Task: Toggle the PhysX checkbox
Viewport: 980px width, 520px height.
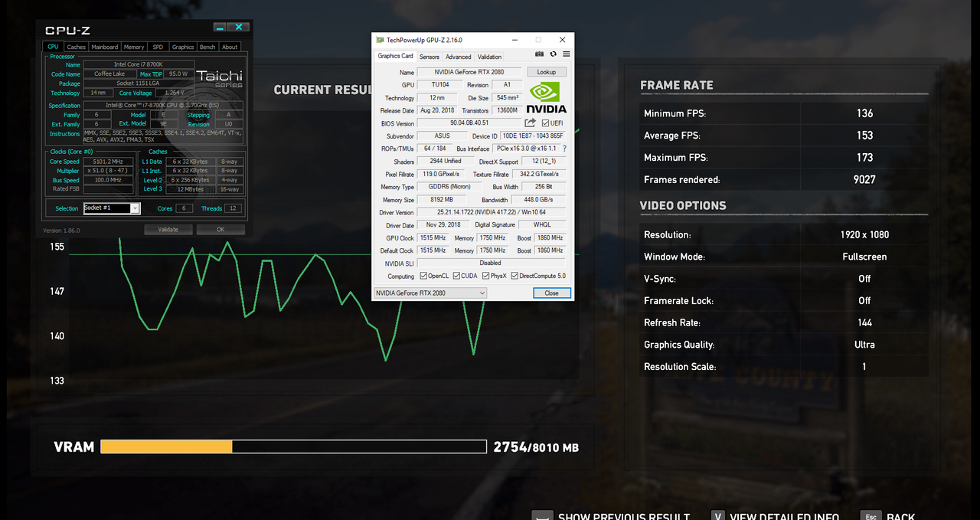Action: (x=486, y=276)
